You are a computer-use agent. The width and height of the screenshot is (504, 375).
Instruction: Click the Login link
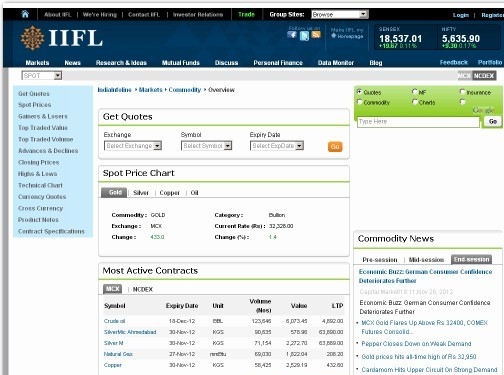[x=461, y=15]
